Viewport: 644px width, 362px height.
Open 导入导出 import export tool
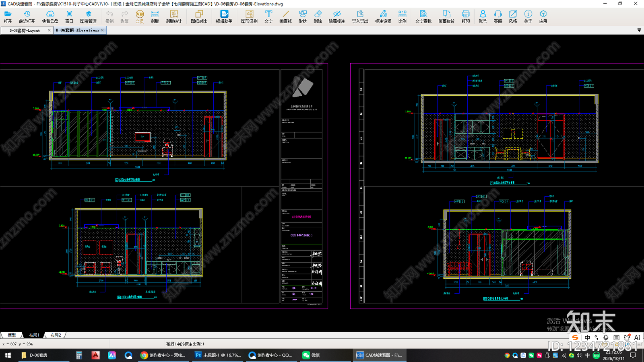360,17
